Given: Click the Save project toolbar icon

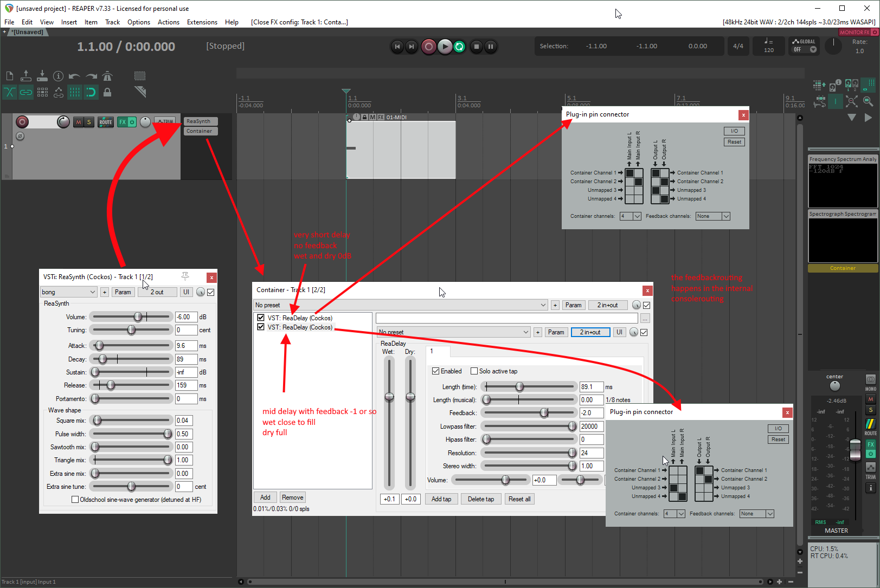Looking at the screenshot, I should pos(42,76).
